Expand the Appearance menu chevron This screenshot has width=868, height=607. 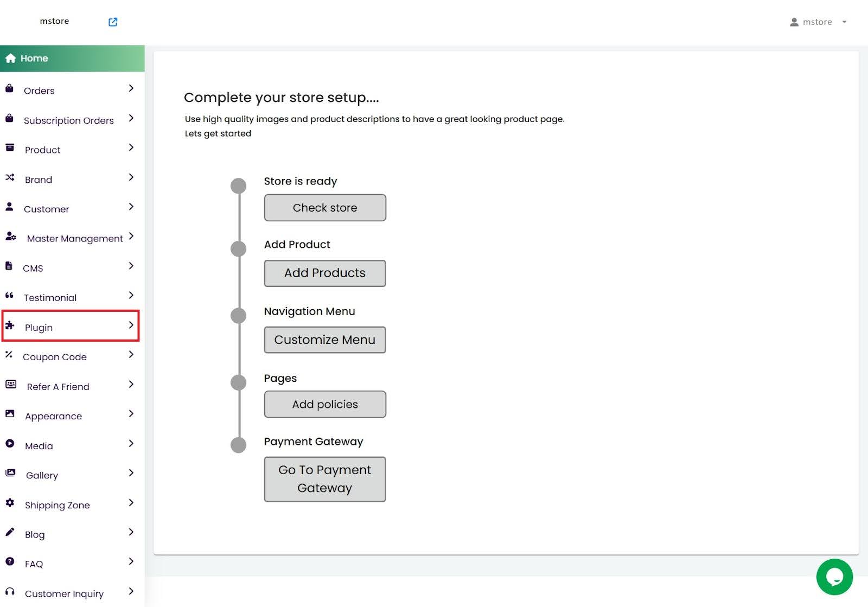pyautogui.click(x=131, y=414)
